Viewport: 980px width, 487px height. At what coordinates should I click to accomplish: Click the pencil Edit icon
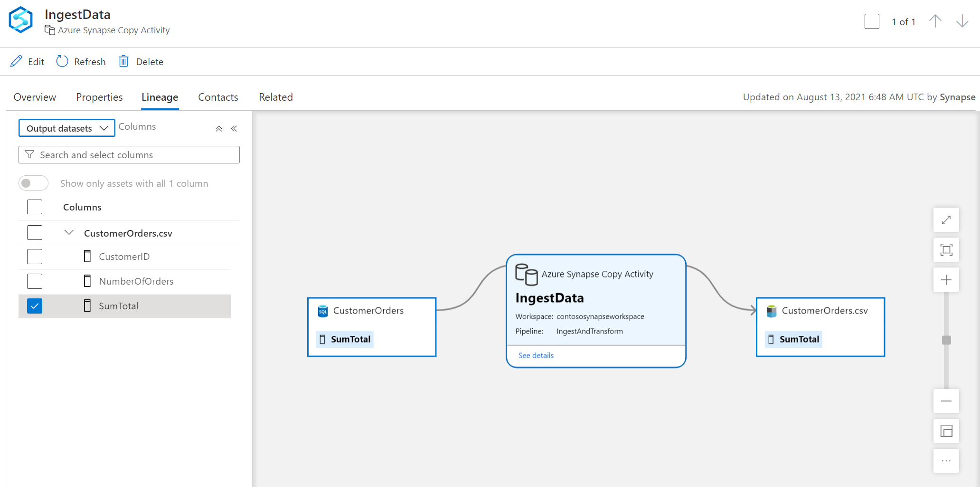(x=16, y=61)
